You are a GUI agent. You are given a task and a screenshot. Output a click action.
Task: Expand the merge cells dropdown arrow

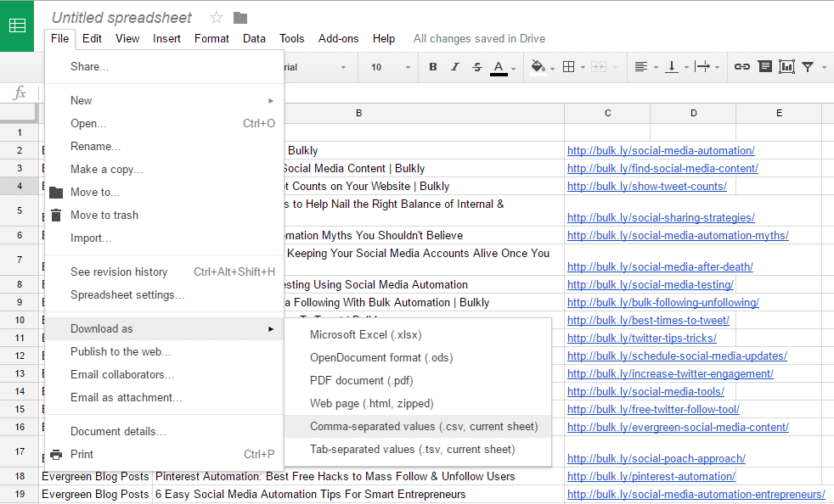(616, 68)
